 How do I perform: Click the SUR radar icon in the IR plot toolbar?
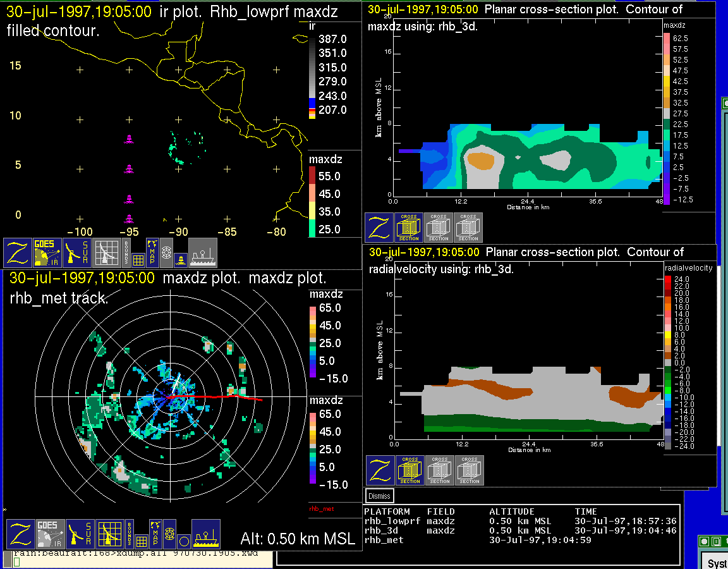(x=78, y=253)
